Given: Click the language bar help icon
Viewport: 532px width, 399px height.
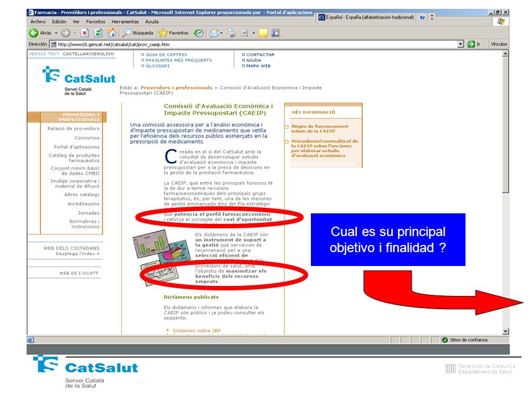Looking at the screenshot, I should pyautogui.click(x=422, y=17).
